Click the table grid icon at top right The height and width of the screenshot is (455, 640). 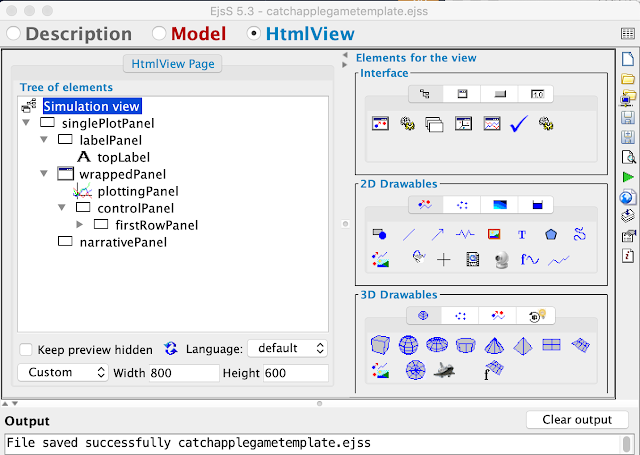(627, 33)
